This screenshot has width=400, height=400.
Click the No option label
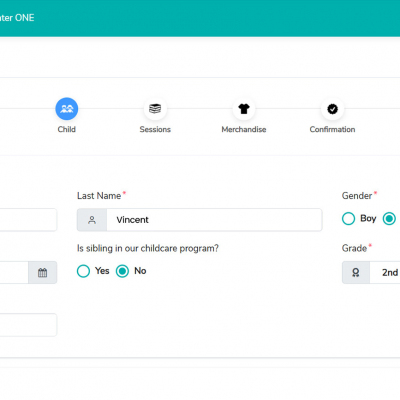point(140,271)
